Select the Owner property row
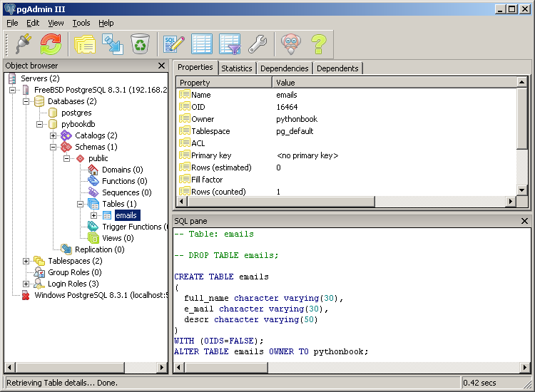The image size is (535, 392). (x=347, y=119)
